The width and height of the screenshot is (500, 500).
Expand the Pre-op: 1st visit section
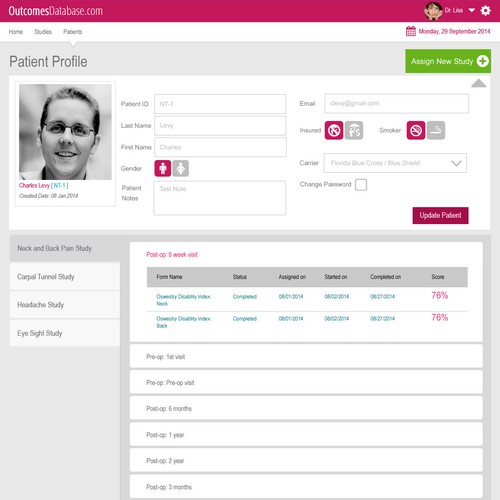click(306, 357)
